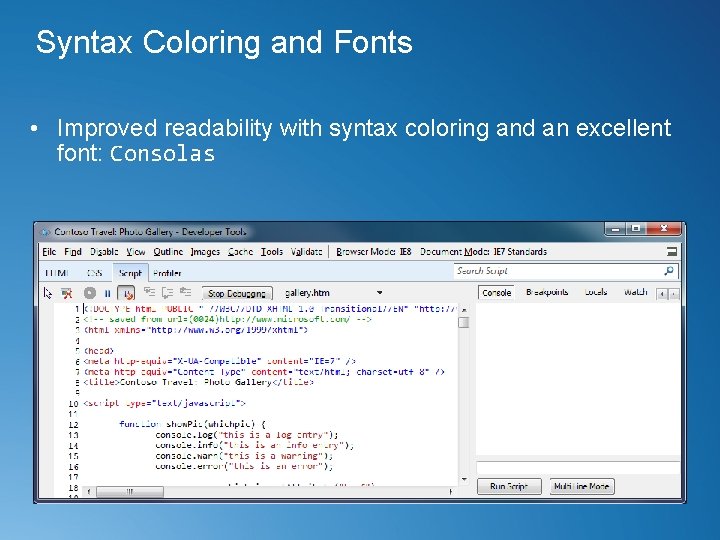Click the title Contoso Travel: Photo Gallery line
Viewport: 720px width, 540px height.
198,382
